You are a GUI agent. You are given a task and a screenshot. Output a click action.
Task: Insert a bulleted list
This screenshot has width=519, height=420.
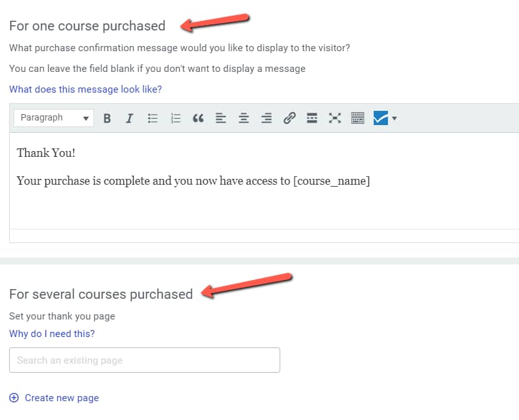[x=152, y=118]
